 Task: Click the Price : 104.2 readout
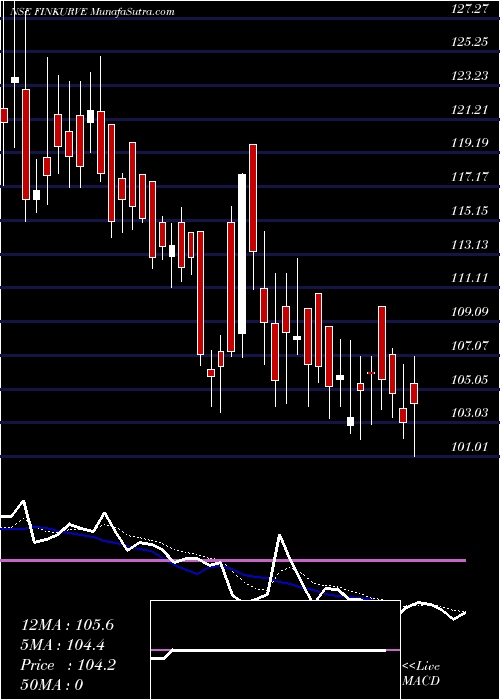point(68,665)
